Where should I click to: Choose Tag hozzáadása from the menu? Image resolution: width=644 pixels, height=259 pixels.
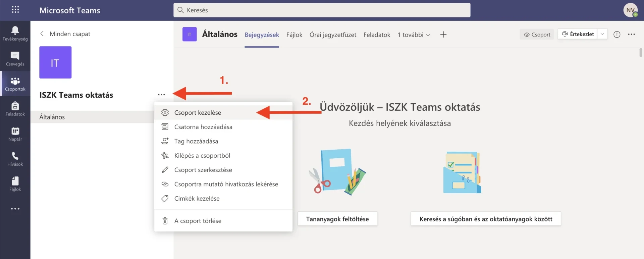[223, 141]
